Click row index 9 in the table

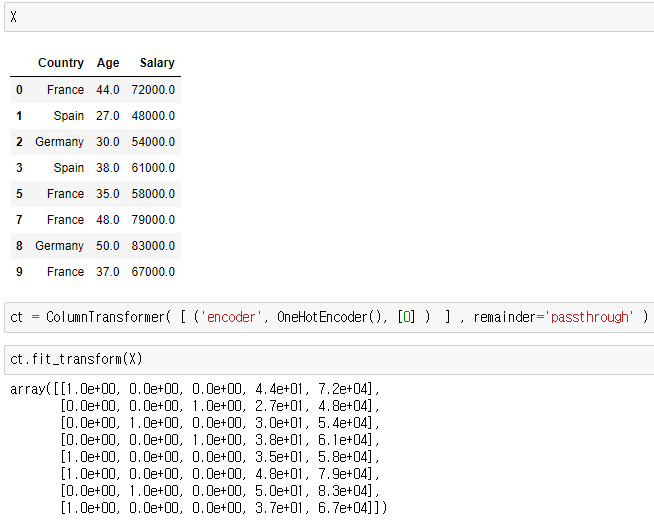click(x=19, y=272)
